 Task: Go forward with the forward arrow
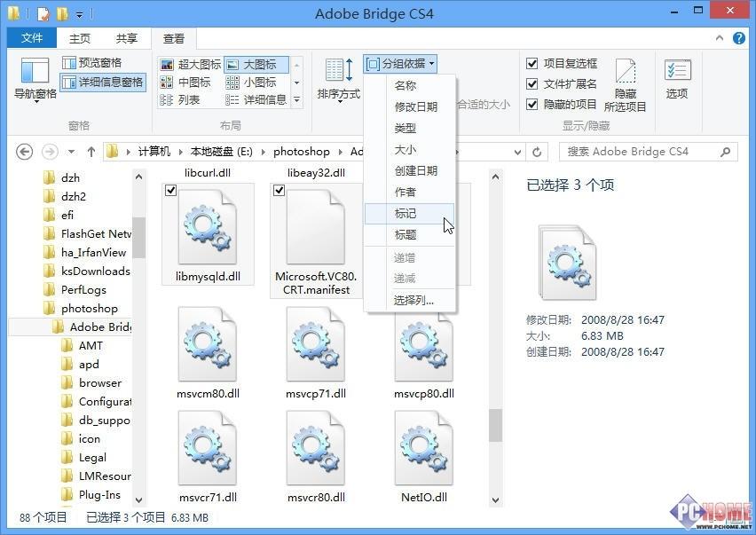point(50,152)
